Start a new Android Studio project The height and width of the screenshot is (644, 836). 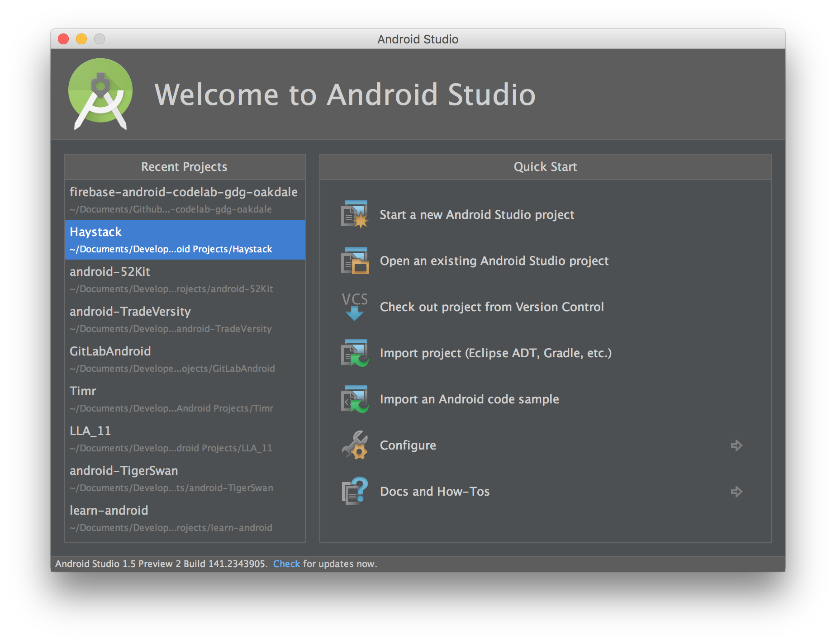click(x=477, y=214)
